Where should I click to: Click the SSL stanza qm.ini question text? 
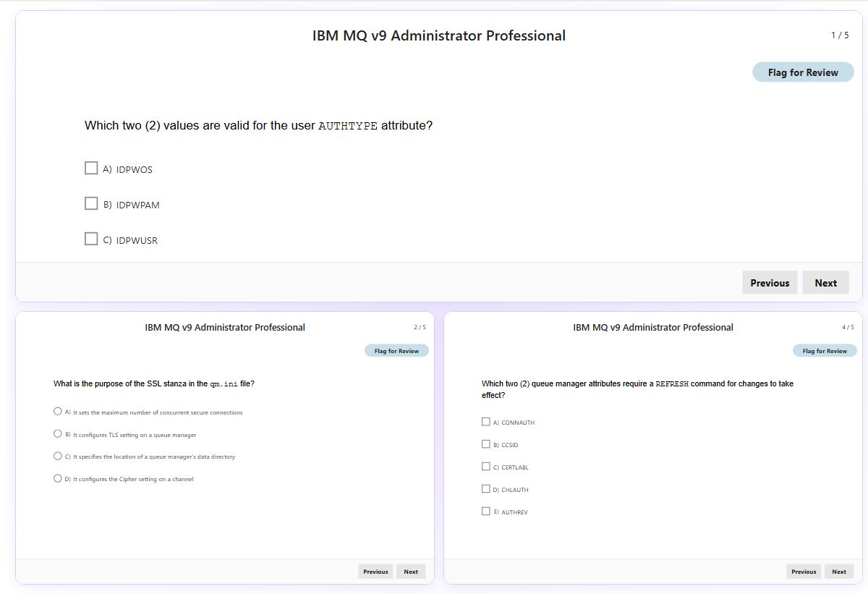[x=154, y=383]
